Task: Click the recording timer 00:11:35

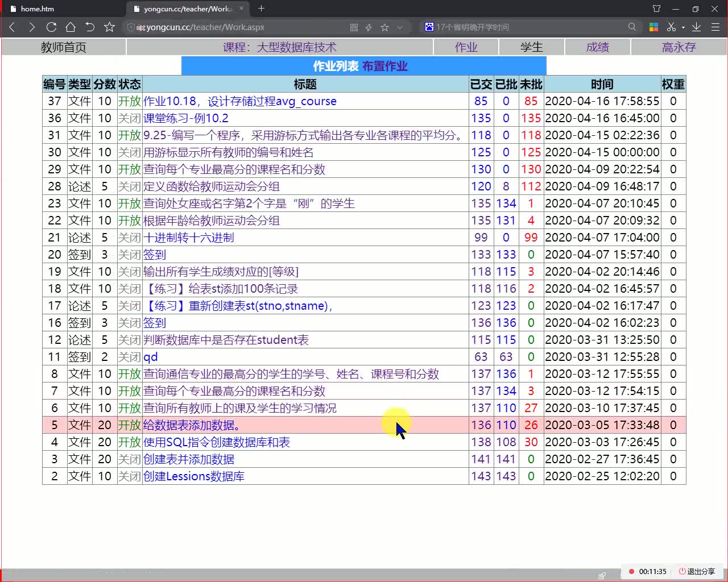Action: (x=652, y=572)
